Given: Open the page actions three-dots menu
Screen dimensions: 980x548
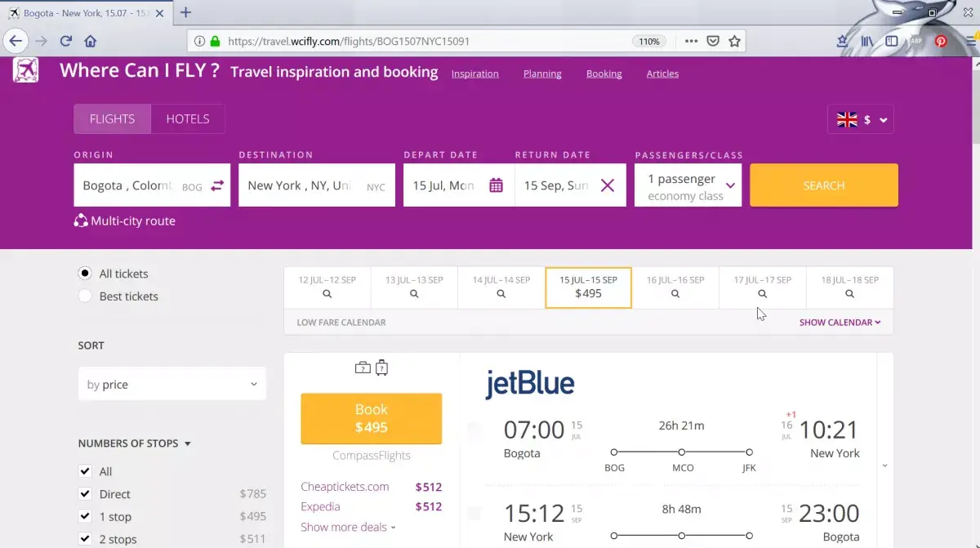Looking at the screenshot, I should [x=691, y=41].
